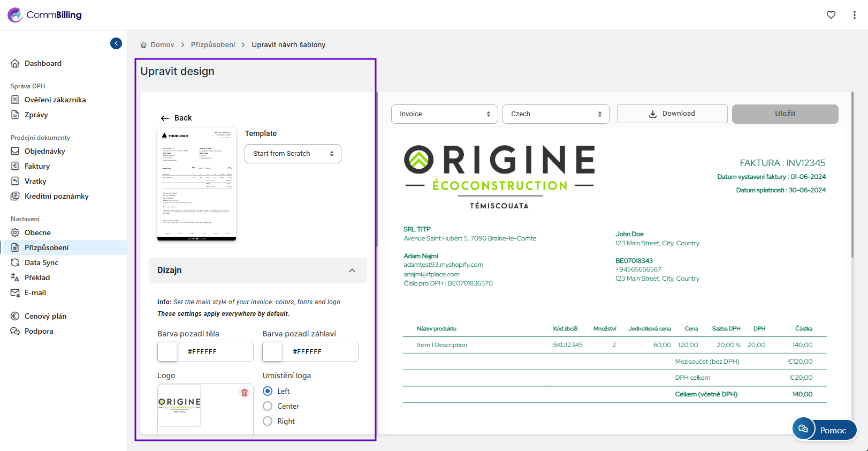
Task: Open the three-dot options menu
Action: [x=854, y=15]
